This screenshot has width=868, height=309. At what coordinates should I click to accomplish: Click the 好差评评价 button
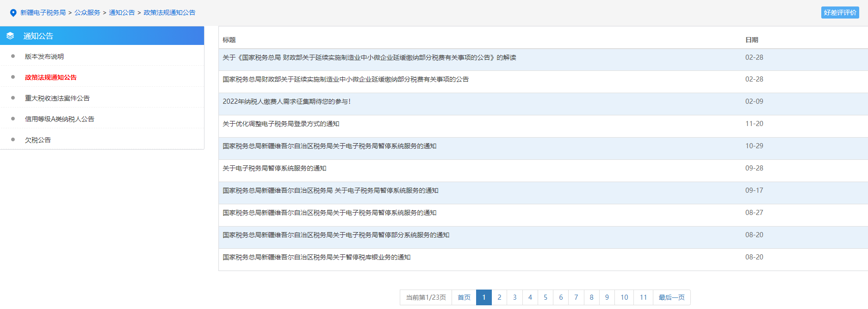coord(840,13)
